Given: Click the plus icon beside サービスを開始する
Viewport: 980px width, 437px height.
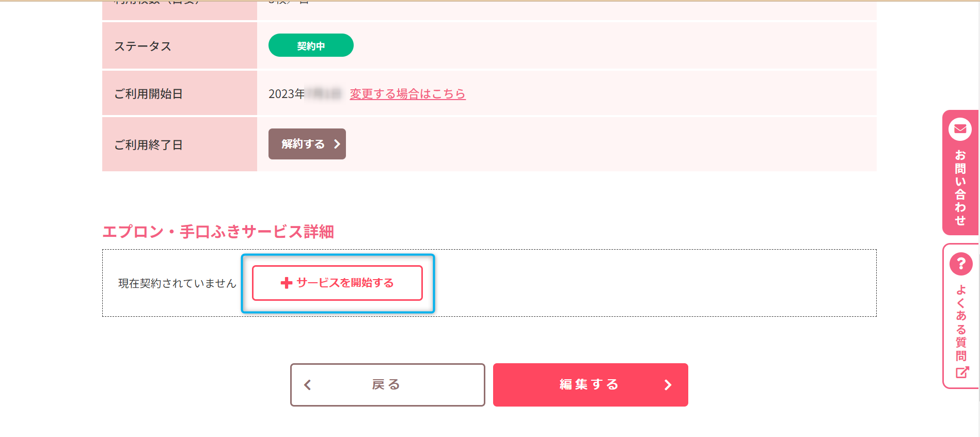Looking at the screenshot, I should point(286,283).
